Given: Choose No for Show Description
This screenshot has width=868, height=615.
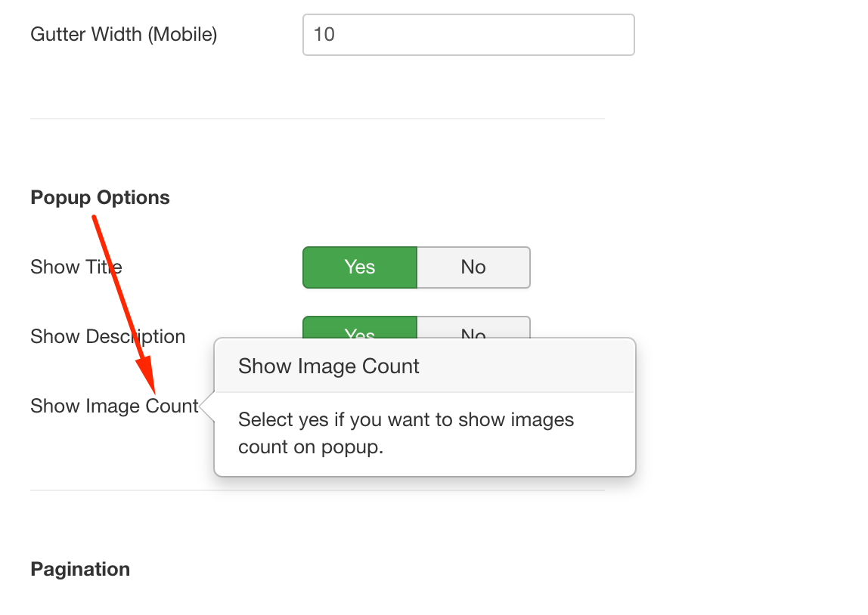Looking at the screenshot, I should click(x=473, y=329).
